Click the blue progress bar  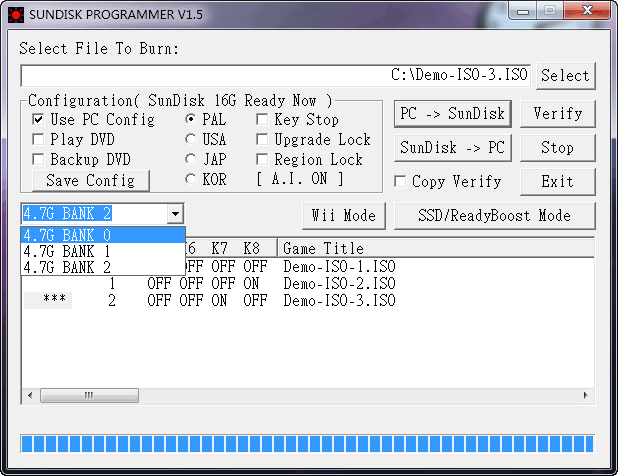[307, 444]
